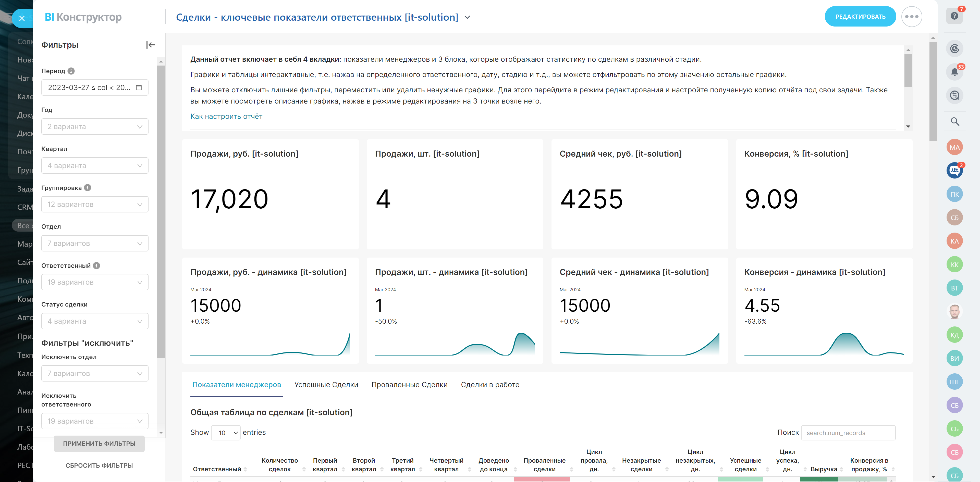Click СБРОСИТЬ ФИЛЬТРЫ button
Image resolution: width=980 pixels, height=482 pixels.
pyautogui.click(x=99, y=465)
